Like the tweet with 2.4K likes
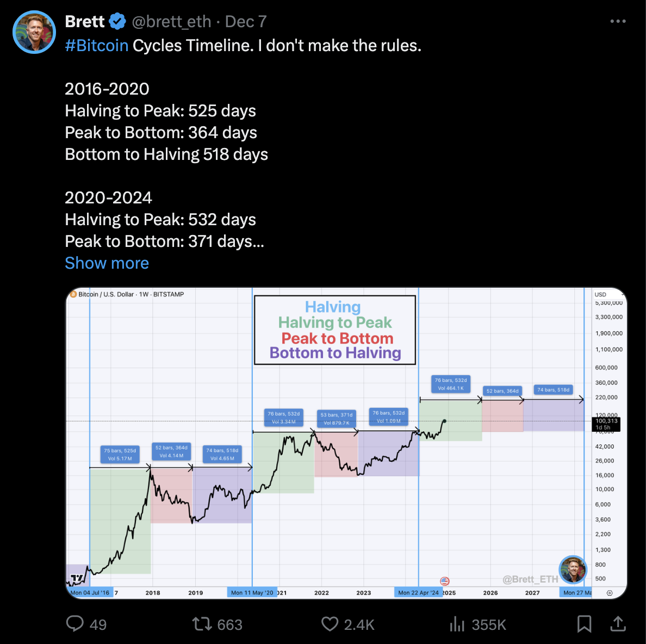646x644 pixels. point(330,624)
